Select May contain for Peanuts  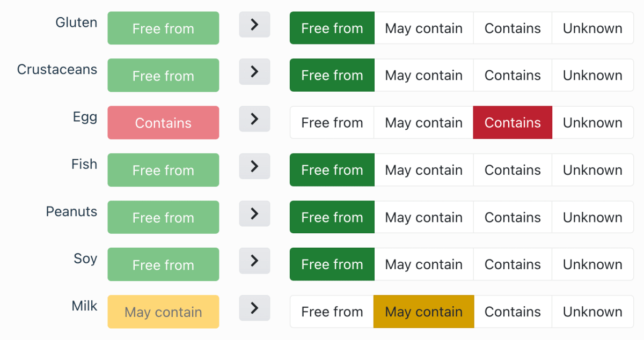click(423, 217)
